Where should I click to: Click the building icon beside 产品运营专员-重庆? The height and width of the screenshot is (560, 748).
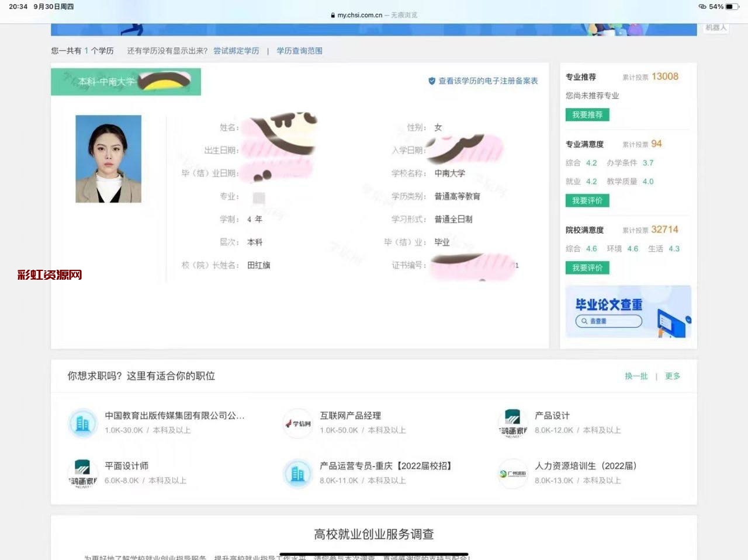(x=298, y=474)
